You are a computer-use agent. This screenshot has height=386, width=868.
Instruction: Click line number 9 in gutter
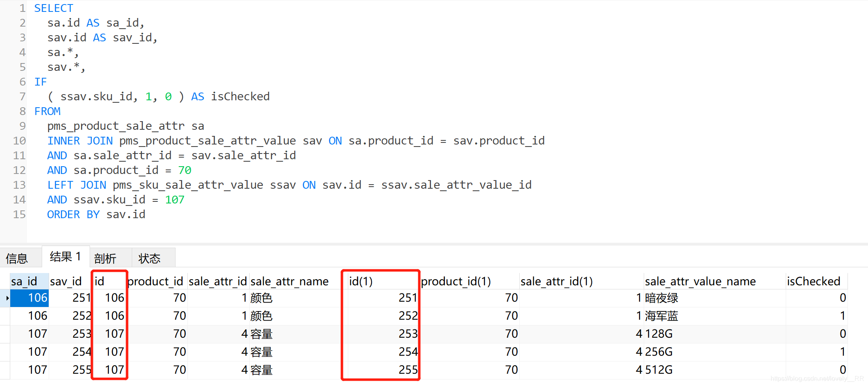pyautogui.click(x=23, y=126)
